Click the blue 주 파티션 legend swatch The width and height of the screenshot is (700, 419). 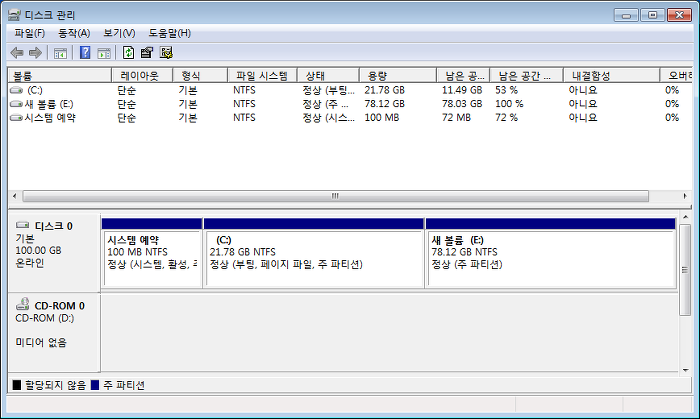(95, 385)
